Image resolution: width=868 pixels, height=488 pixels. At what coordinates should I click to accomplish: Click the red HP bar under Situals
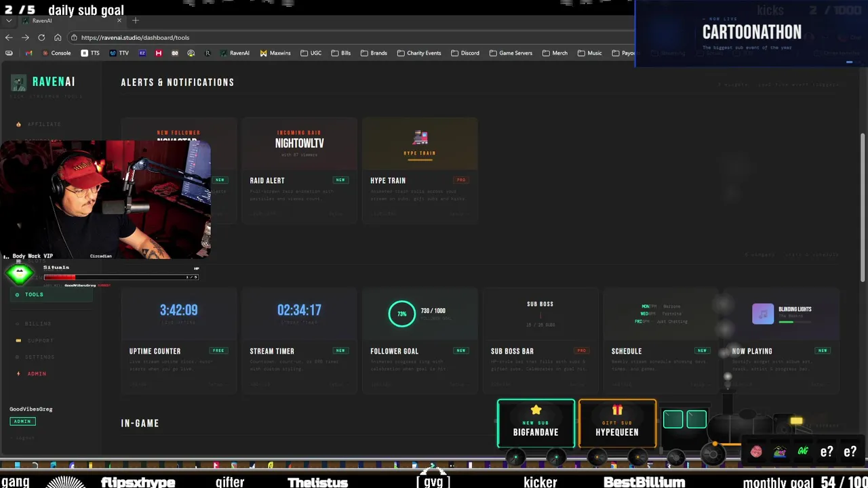[x=121, y=277]
